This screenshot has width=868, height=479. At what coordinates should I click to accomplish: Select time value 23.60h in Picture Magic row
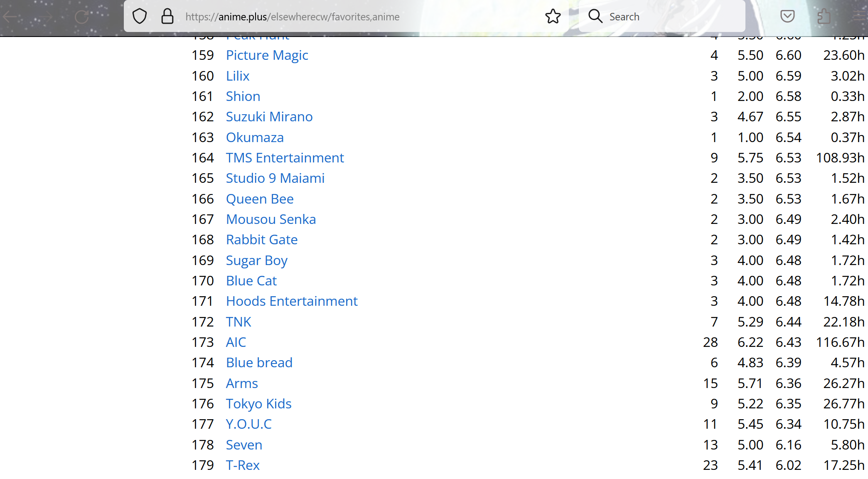pyautogui.click(x=844, y=55)
